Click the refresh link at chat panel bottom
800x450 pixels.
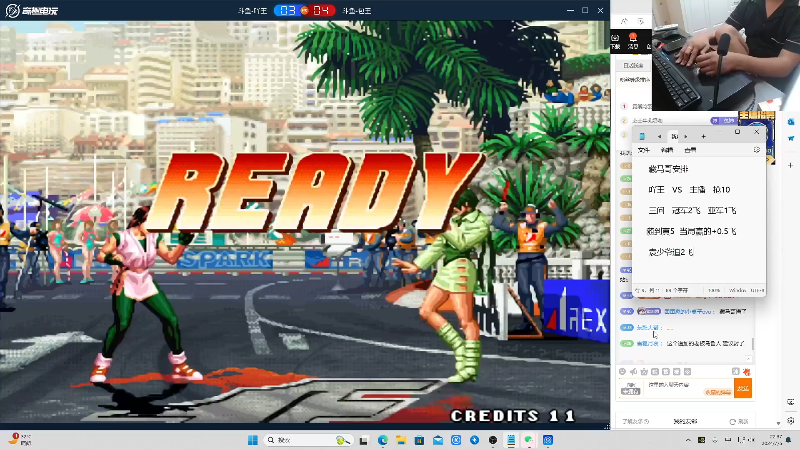pos(739,421)
